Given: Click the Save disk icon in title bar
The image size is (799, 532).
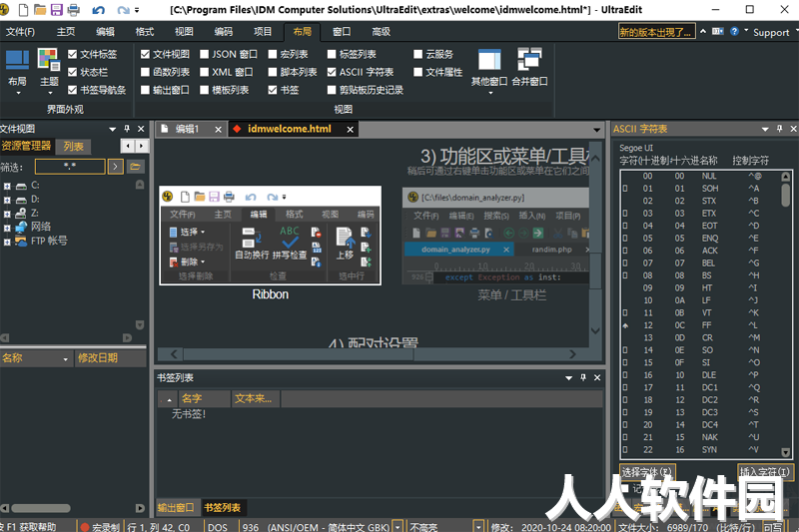Looking at the screenshot, I should tap(56, 10).
